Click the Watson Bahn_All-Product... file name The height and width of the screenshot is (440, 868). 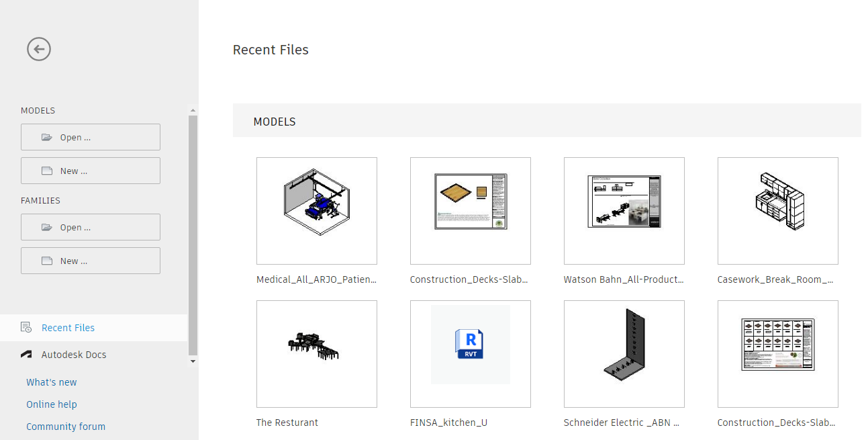624,279
